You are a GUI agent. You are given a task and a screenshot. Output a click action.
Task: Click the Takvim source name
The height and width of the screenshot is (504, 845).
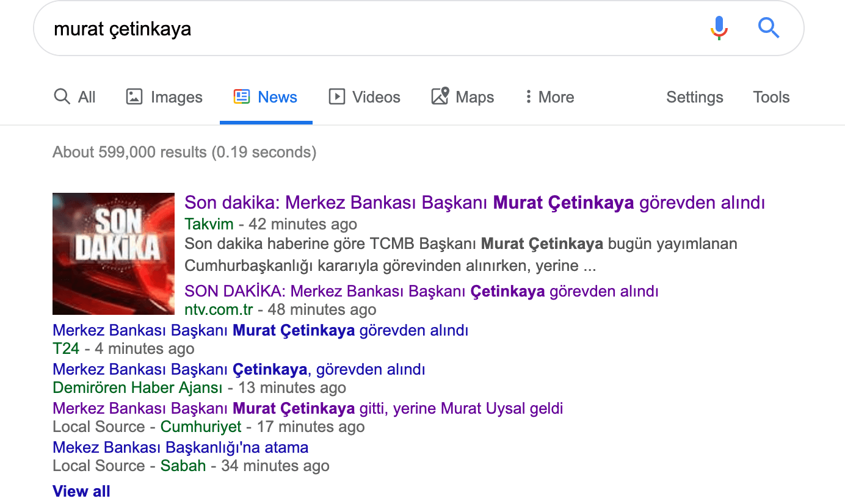(209, 224)
